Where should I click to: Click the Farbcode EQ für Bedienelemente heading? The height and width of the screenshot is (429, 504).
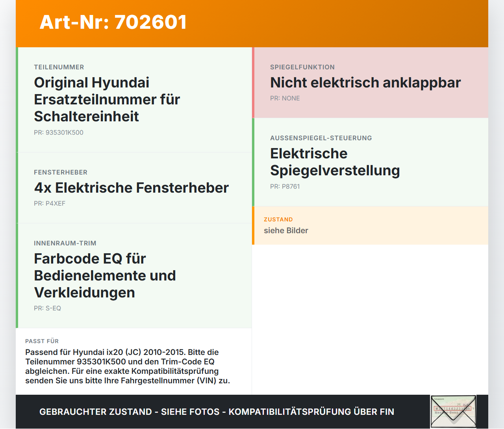pos(105,275)
